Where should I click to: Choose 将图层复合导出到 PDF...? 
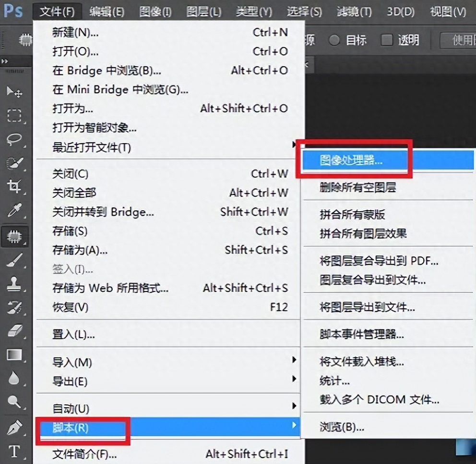388,261
